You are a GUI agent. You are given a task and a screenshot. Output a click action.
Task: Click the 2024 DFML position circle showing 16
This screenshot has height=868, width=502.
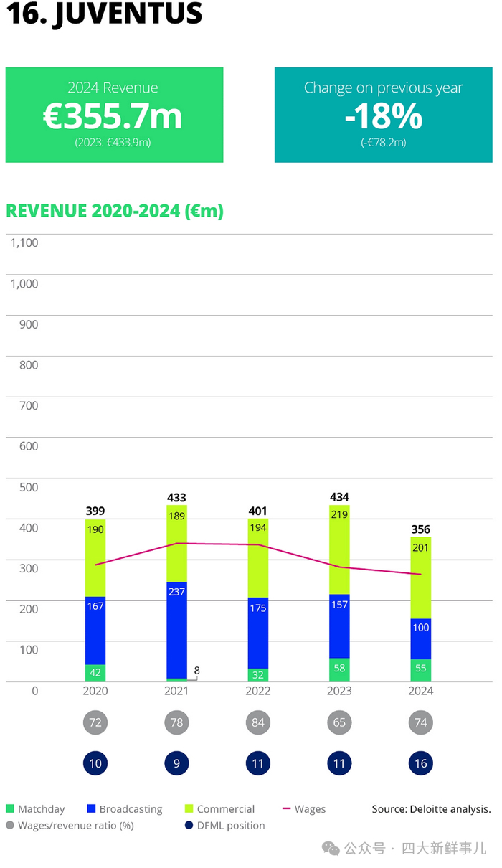click(421, 763)
